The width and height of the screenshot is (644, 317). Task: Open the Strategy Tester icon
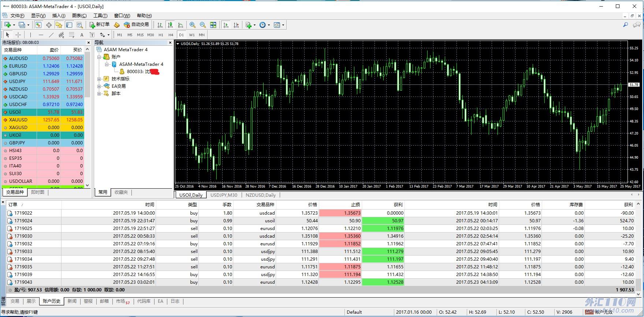pyautogui.click(x=79, y=25)
